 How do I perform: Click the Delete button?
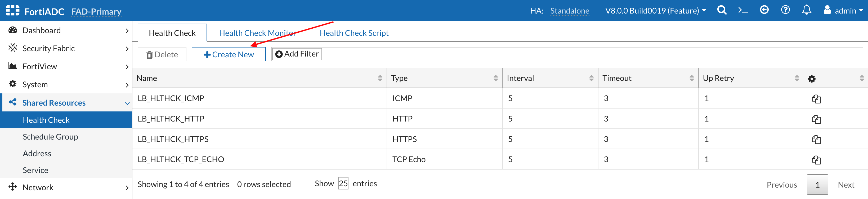click(162, 54)
